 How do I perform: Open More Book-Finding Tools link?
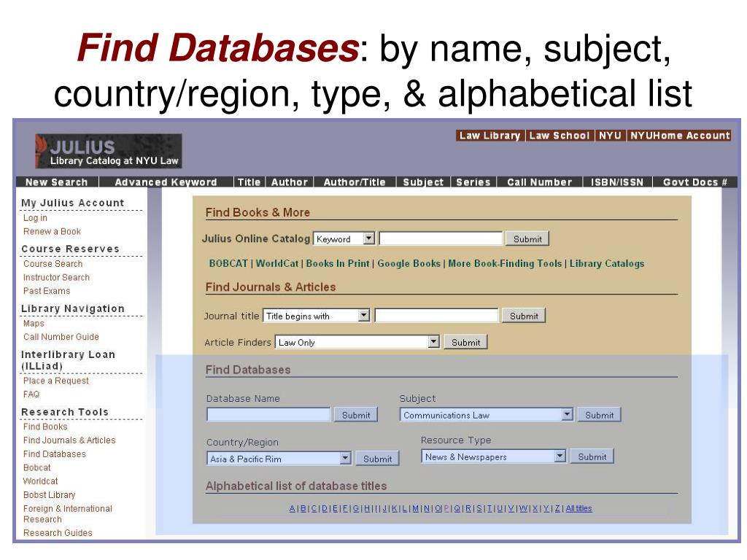(505, 263)
